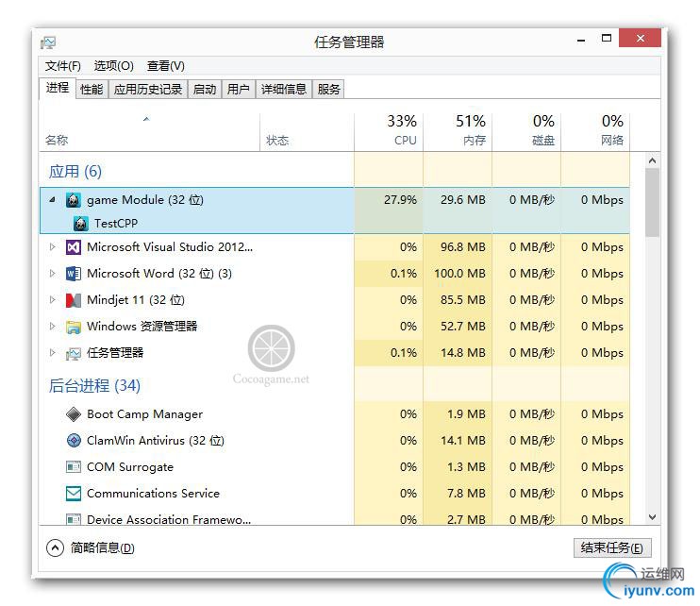Maximize the 任务管理器 window
The height and width of the screenshot is (606, 700).
(x=607, y=39)
